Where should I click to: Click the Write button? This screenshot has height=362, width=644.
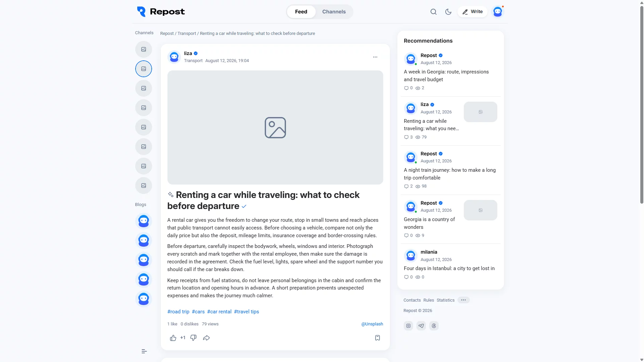tap(472, 12)
